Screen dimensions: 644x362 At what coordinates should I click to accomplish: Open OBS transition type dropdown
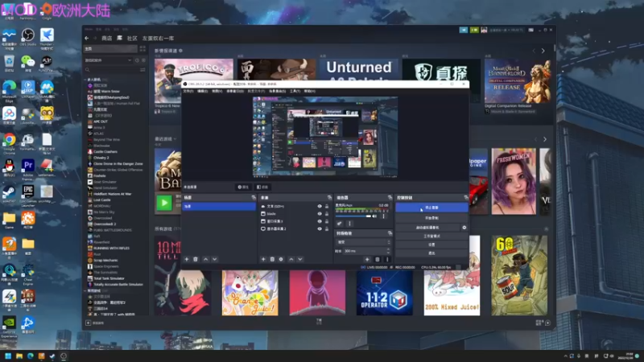pyautogui.click(x=363, y=242)
